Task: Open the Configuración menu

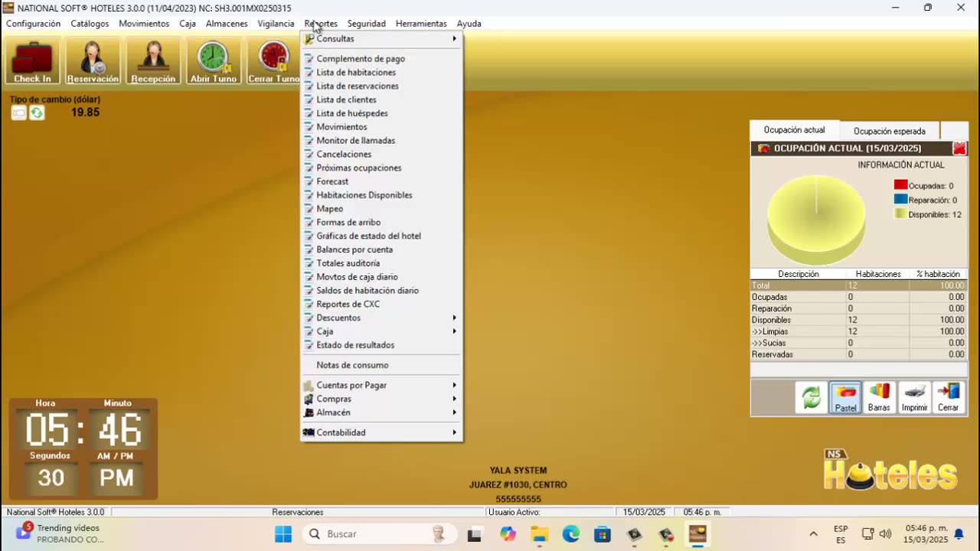Action: point(33,24)
